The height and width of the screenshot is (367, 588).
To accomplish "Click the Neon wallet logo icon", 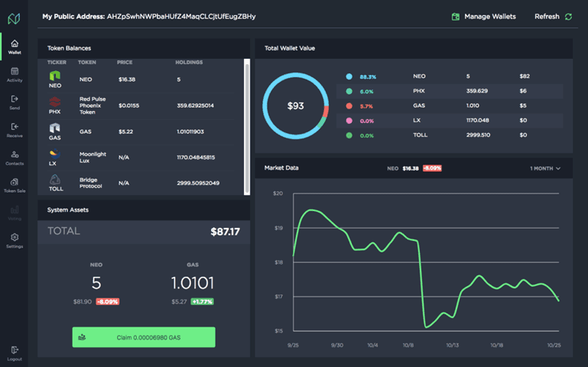I will pos(14,18).
